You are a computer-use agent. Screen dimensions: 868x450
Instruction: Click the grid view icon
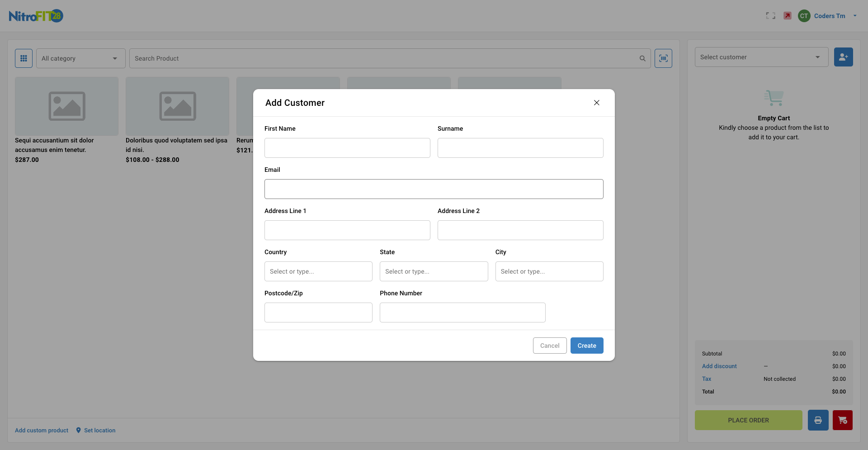point(24,58)
